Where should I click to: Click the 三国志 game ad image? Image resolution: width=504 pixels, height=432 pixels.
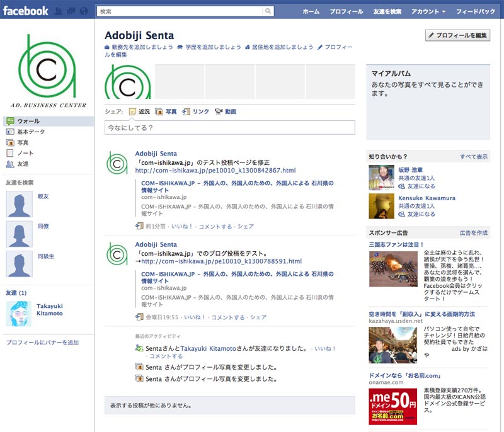393,269
